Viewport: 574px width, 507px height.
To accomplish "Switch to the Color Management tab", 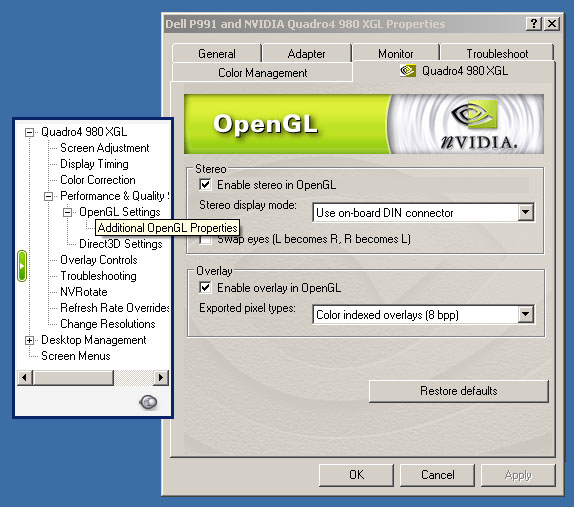I will click(262, 72).
